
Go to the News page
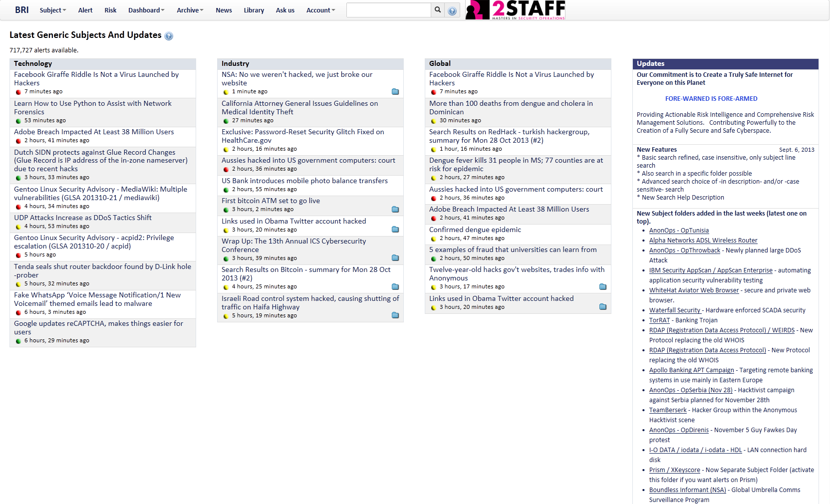click(224, 10)
